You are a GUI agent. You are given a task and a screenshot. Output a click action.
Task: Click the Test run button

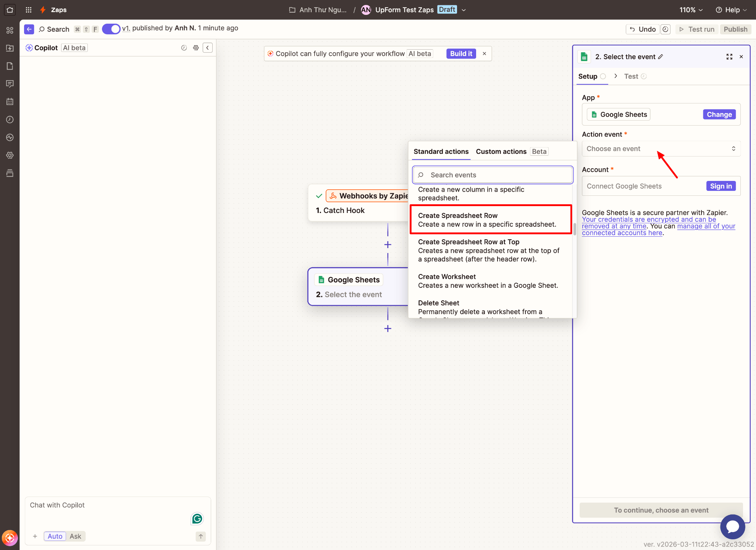point(697,29)
